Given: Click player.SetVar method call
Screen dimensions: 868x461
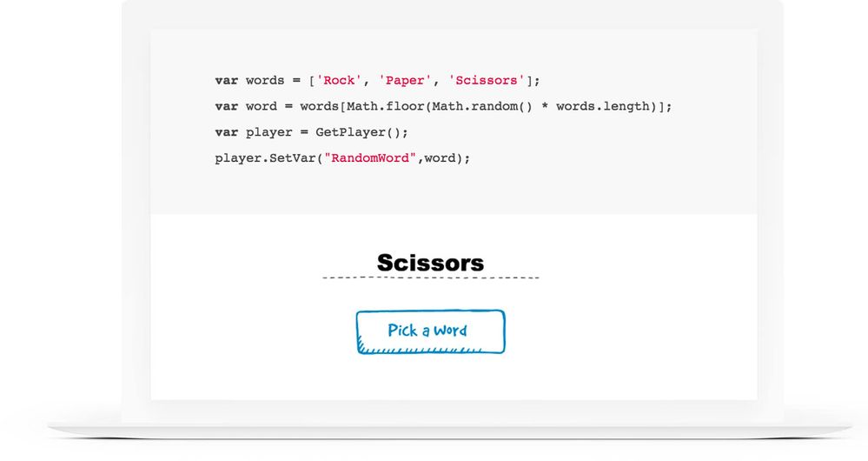Looking at the screenshot, I should [264, 158].
